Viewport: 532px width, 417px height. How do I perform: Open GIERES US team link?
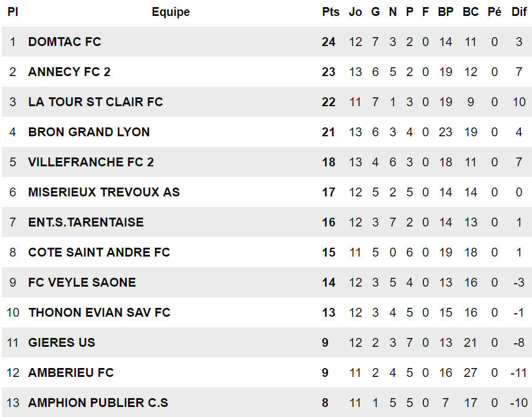coord(61,343)
